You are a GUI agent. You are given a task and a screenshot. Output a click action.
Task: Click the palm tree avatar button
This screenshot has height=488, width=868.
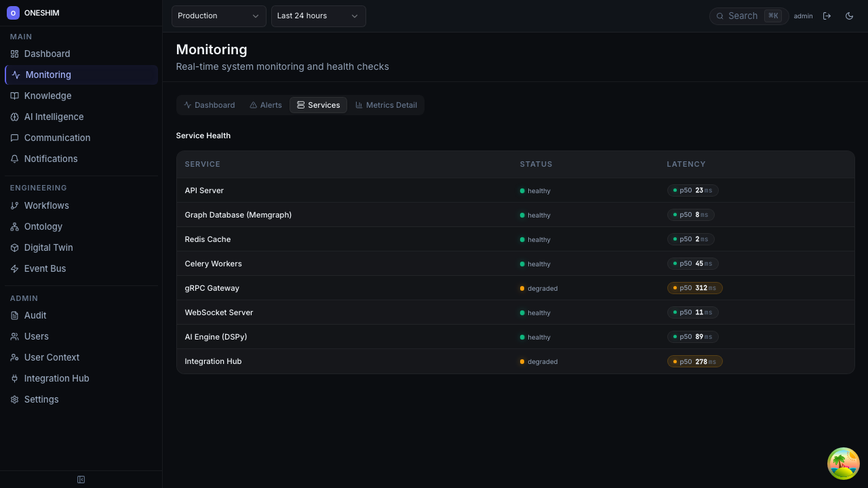[x=843, y=464]
